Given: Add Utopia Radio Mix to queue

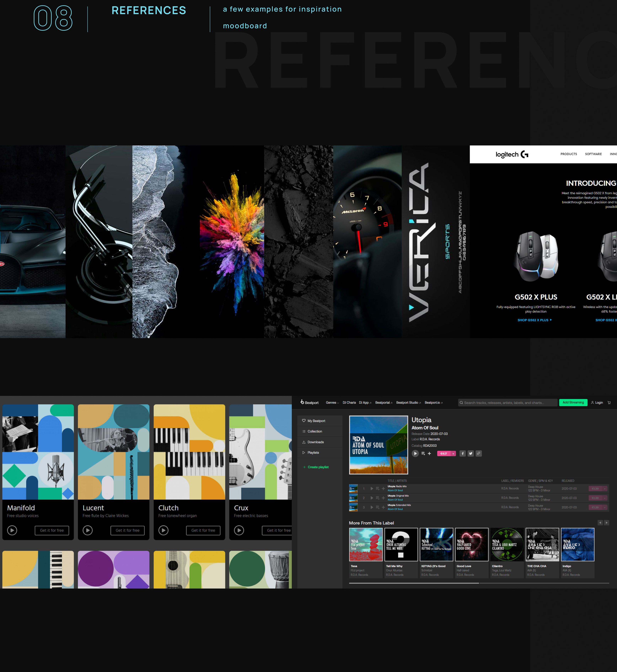Looking at the screenshot, I should pyautogui.click(x=377, y=488).
